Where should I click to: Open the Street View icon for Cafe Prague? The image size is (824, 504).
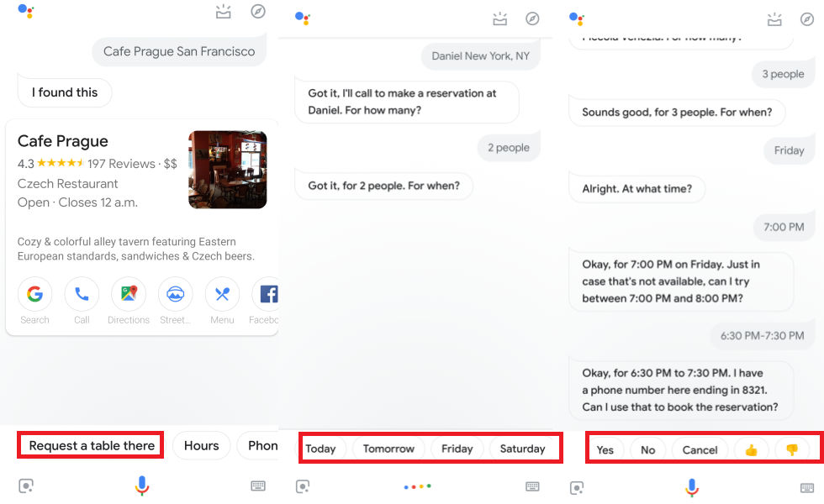[175, 294]
